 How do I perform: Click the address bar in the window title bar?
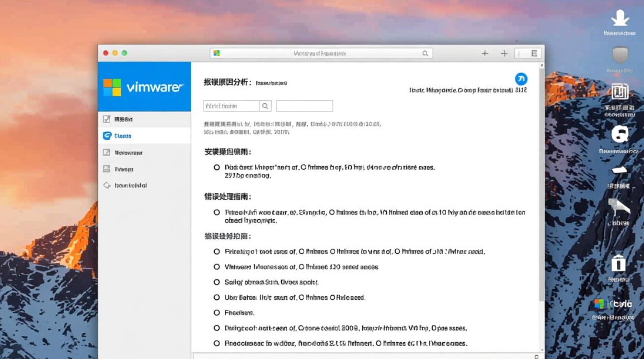click(x=321, y=54)
